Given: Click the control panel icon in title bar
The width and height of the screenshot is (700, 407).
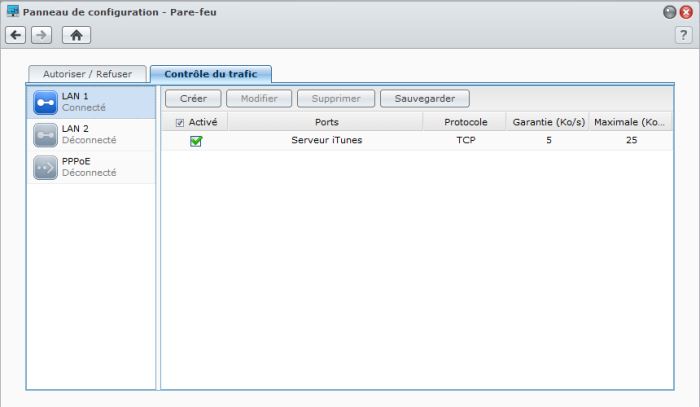Looking at the screenshot, I should click(12, 11).
